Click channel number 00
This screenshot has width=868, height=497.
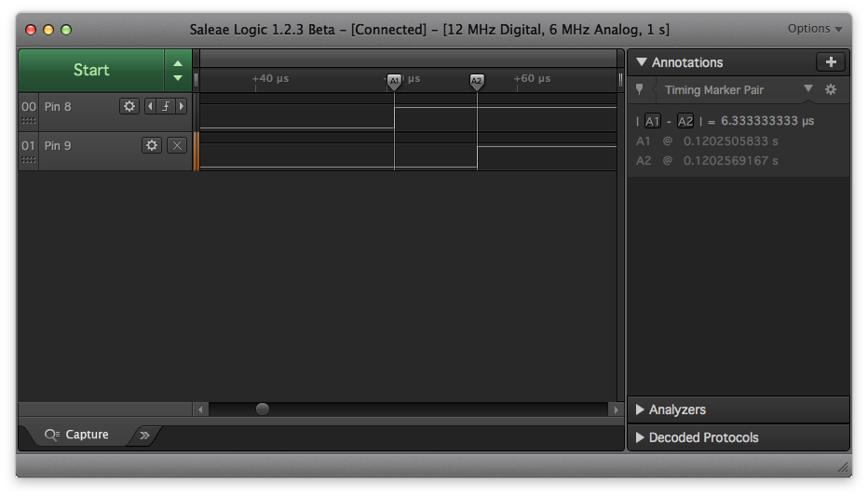[28, 107]
